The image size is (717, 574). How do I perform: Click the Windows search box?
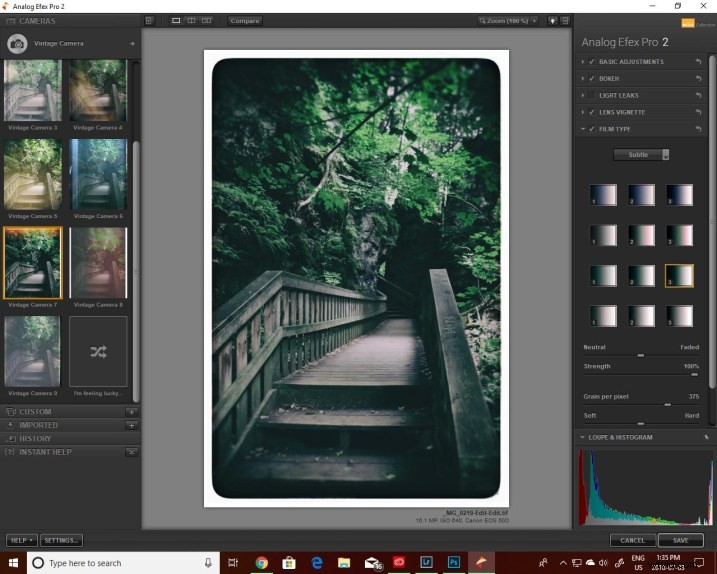pos(123,563)
